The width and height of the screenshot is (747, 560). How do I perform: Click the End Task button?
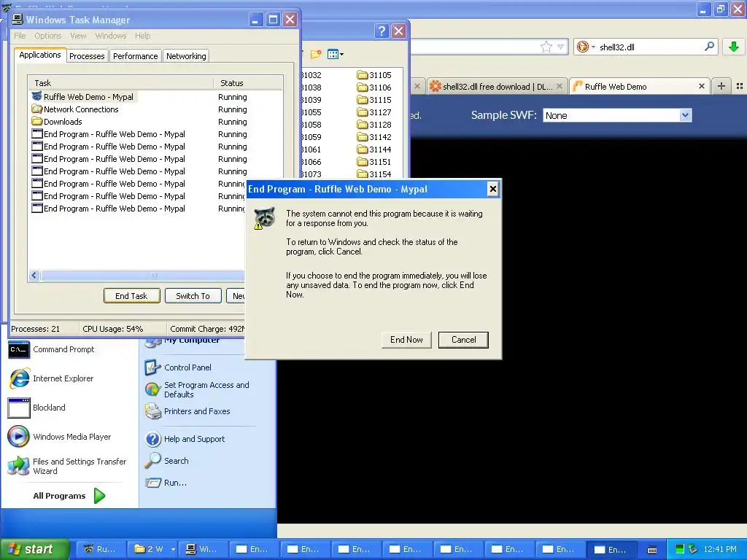point(131,296)
